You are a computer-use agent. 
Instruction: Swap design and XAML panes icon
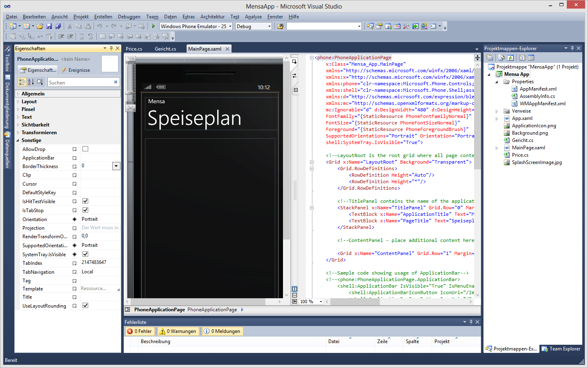[294, 75]
